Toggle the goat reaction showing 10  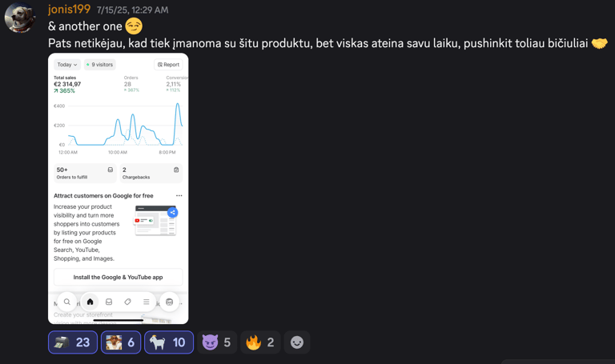point(169,342)
